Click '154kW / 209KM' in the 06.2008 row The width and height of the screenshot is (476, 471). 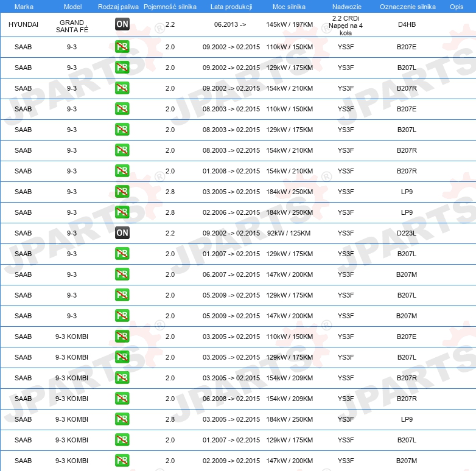[289, 399]
